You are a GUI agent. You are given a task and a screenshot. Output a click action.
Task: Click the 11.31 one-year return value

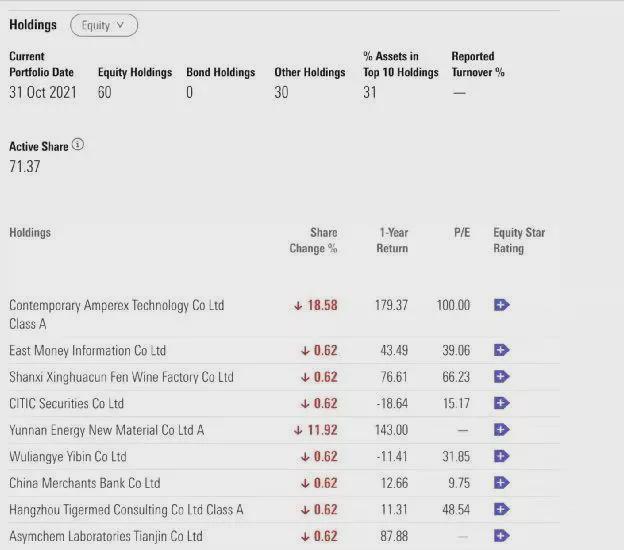394,510
